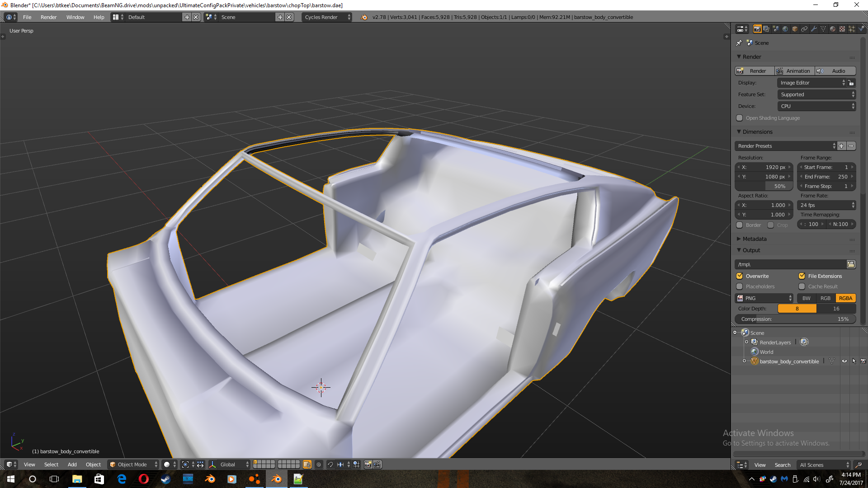Click the mesh data icon on barstow row

tap(832, 361)
